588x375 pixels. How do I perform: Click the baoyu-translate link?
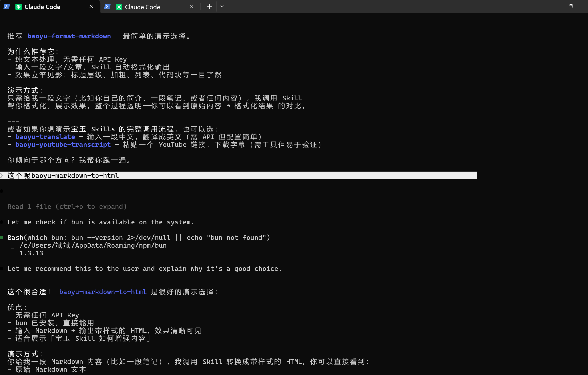coord(45,137)
